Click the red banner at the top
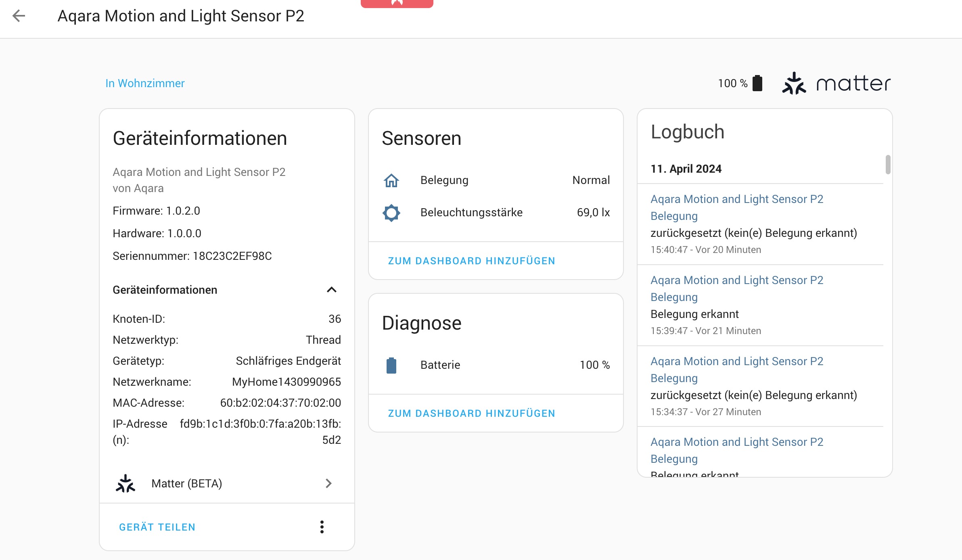 tap(397, 3)
